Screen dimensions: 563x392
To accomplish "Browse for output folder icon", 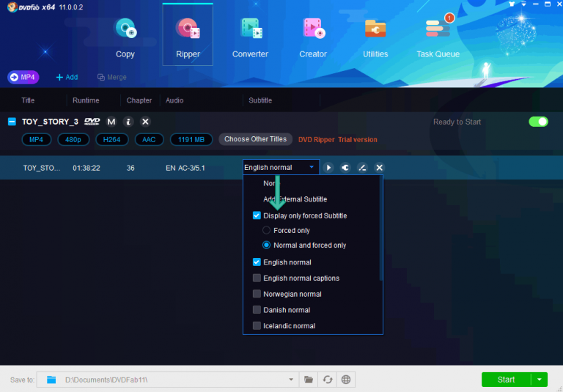I will pos(309,380).
